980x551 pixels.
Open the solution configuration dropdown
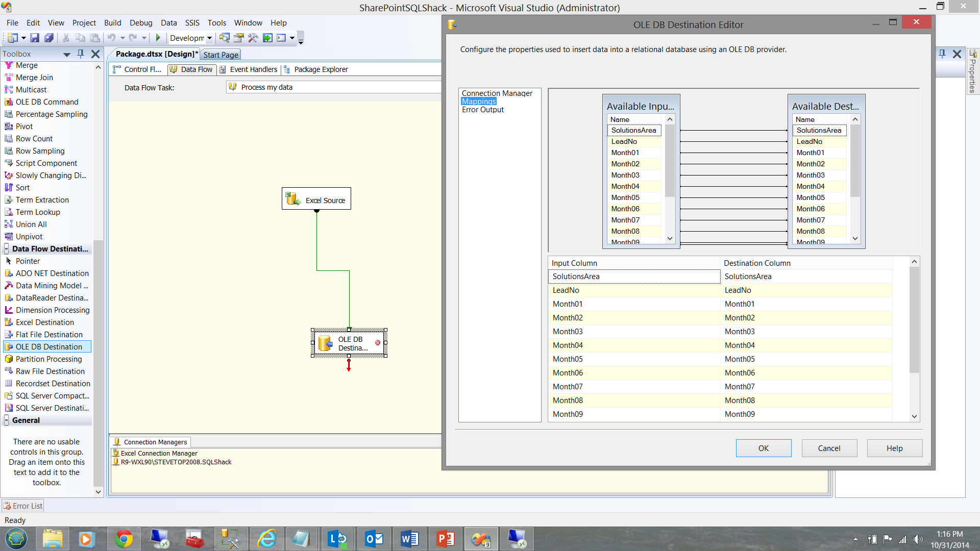[x=209, y=38]
